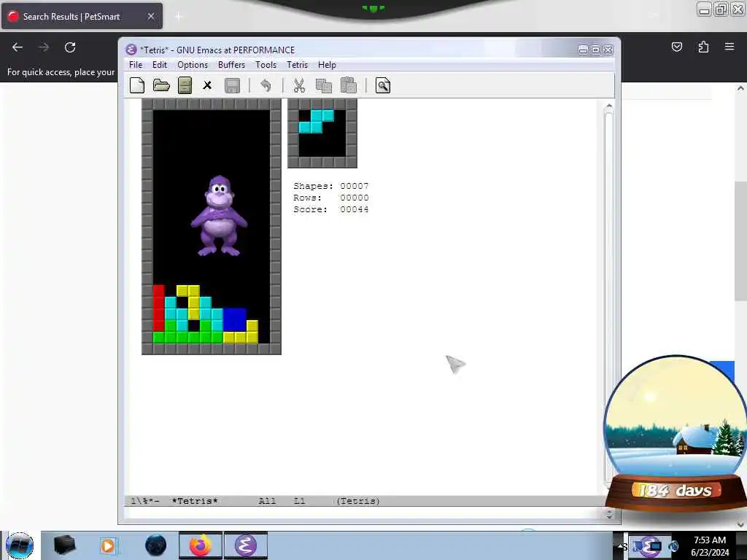Open Firefox extensions puzzle icon

pyautogui.click(x=703, y=47)
